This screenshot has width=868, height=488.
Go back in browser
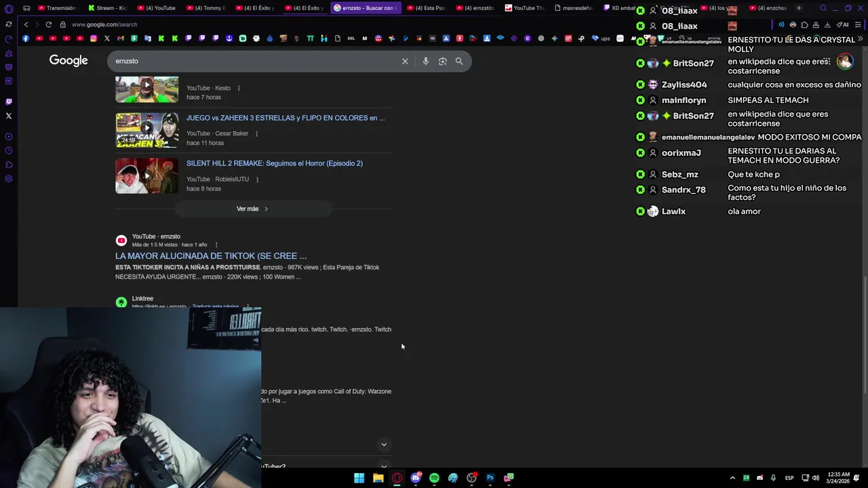pos(26,24)
